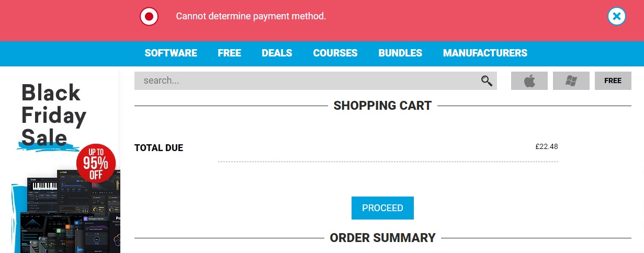Open the Bundles section
This screenshot has width=644, height=253.
click(x=400, y=53)
